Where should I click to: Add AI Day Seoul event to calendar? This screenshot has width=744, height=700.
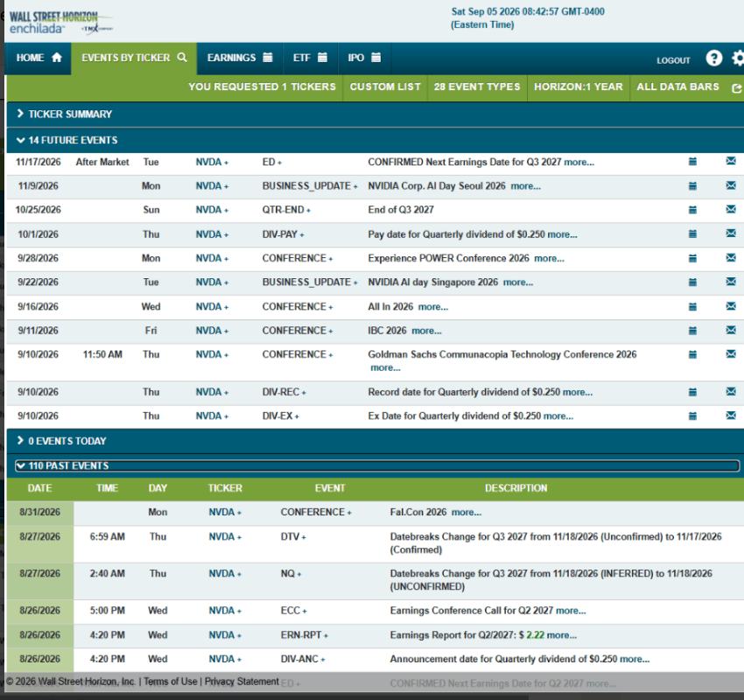click(692, 185)
